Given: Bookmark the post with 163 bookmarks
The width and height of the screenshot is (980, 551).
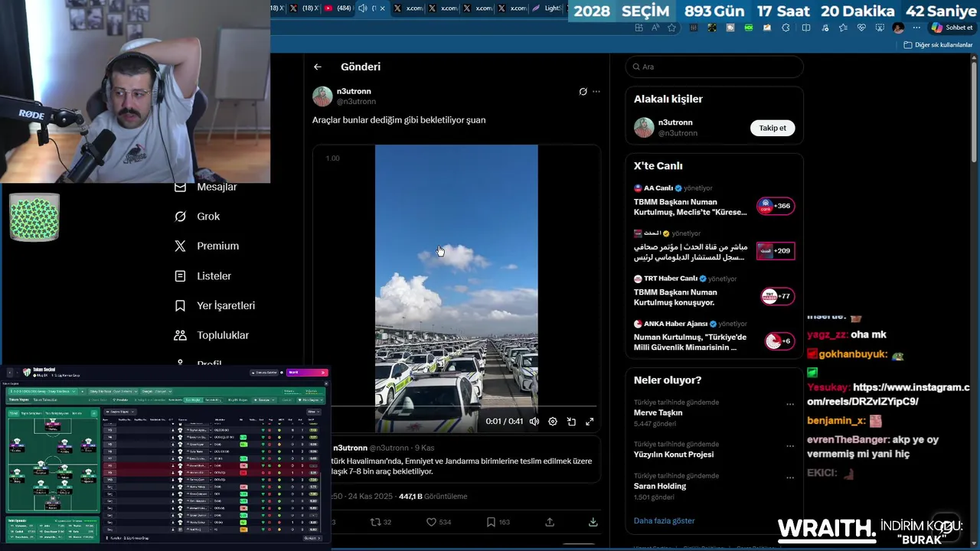Looking at the screenshot, I should (498, 522).
